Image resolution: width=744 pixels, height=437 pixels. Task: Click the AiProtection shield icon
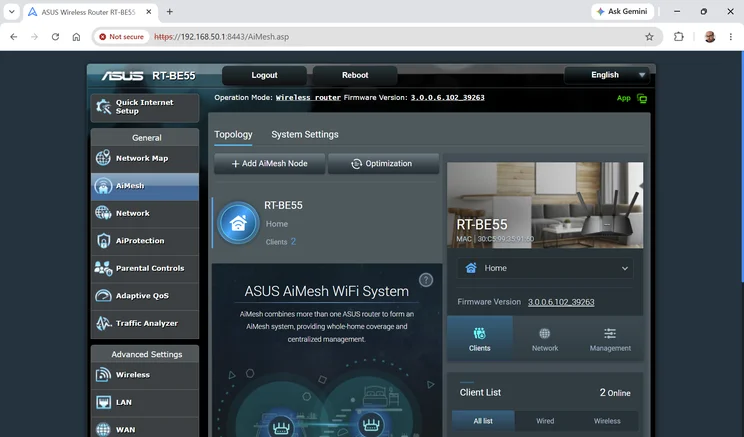tap(103, 241)
